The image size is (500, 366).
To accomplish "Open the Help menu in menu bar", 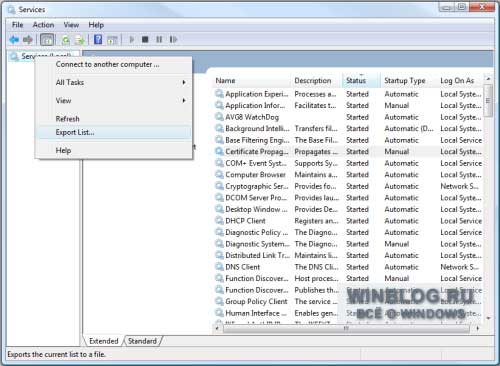I will point(96,25).
